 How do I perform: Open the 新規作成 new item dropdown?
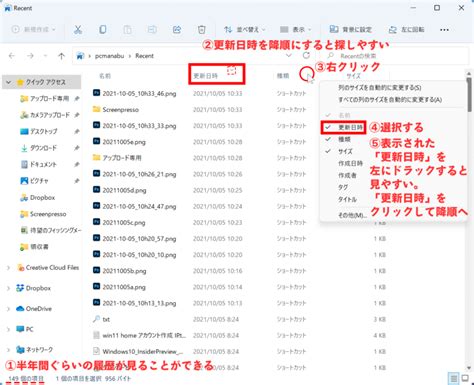(x=33, y=30)
